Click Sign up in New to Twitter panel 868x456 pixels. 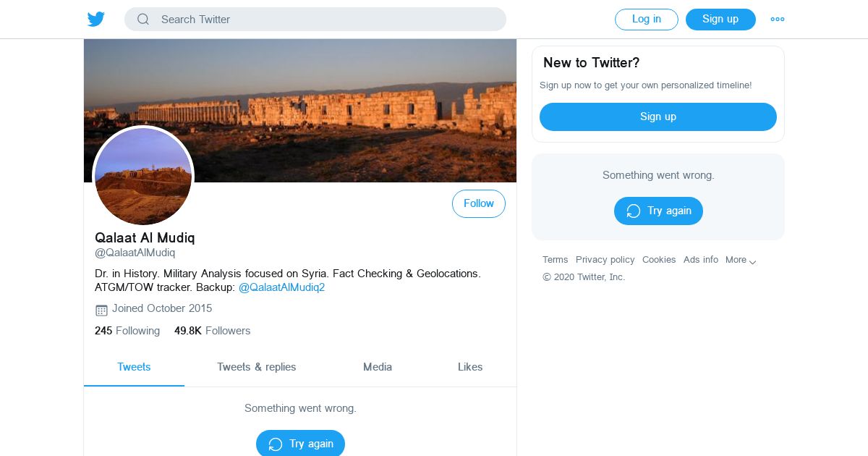pos(658,117)
